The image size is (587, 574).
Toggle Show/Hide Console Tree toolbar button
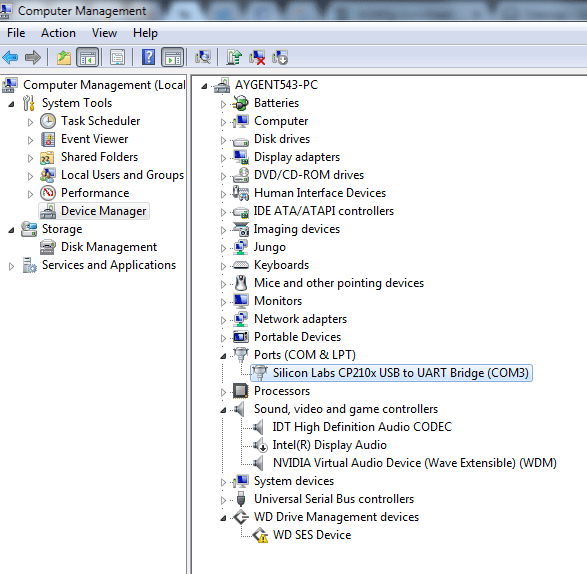coord(88,57)
